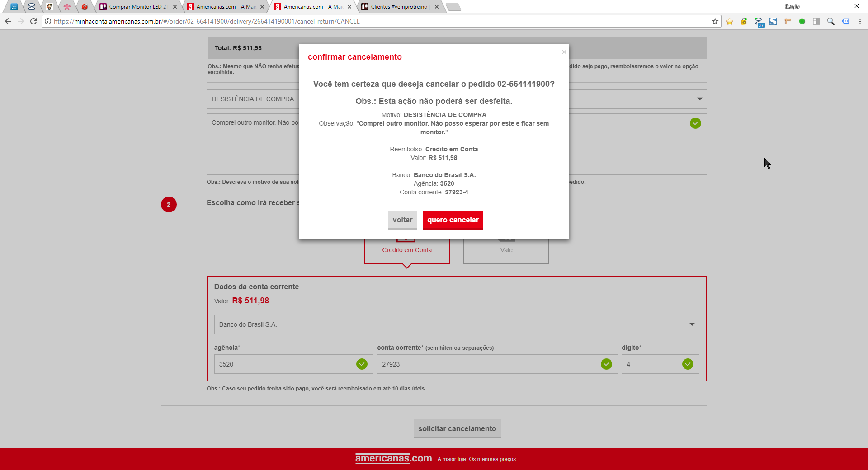Confirm with quero cancelar button
The image size is (868, 470).
coord(453,220)
